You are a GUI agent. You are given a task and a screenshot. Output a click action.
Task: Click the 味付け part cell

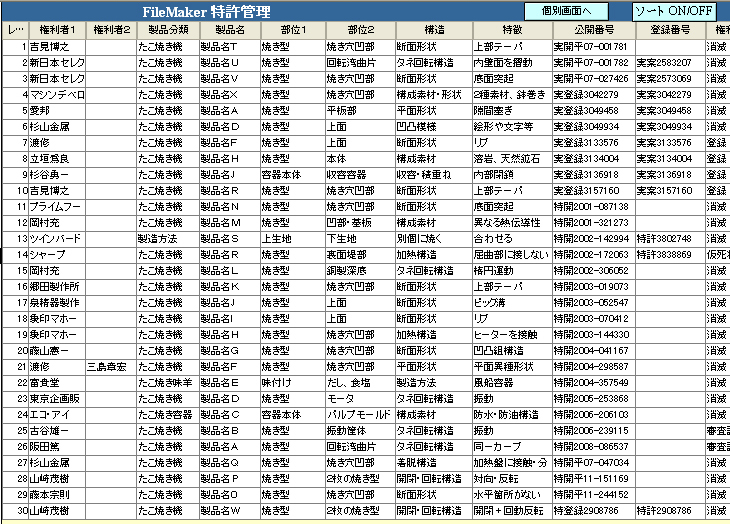(x=293, y=383)
